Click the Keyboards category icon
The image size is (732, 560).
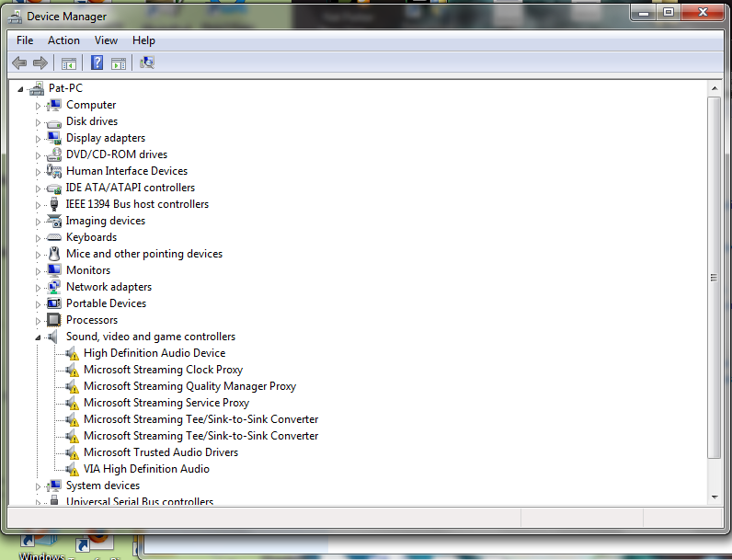pyautogui.click(x=54, y=237)
